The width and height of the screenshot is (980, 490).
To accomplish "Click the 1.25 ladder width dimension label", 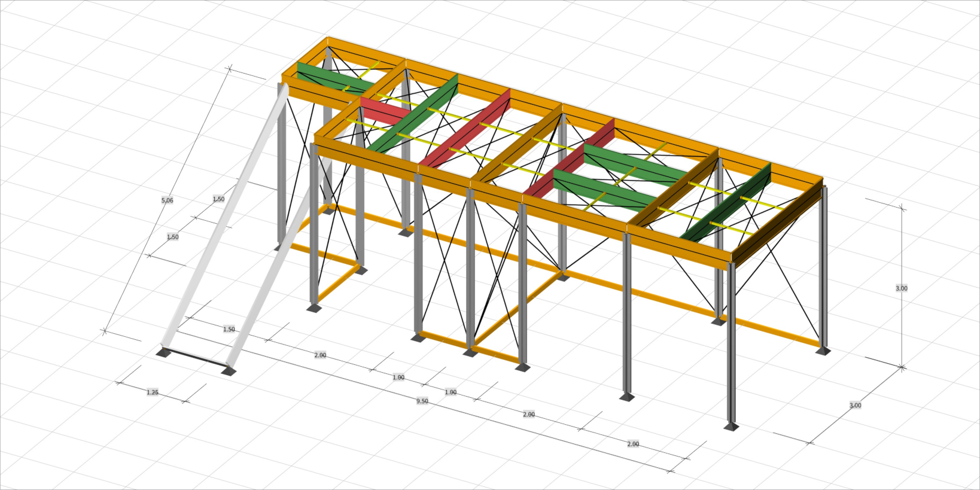I will 153,392.
